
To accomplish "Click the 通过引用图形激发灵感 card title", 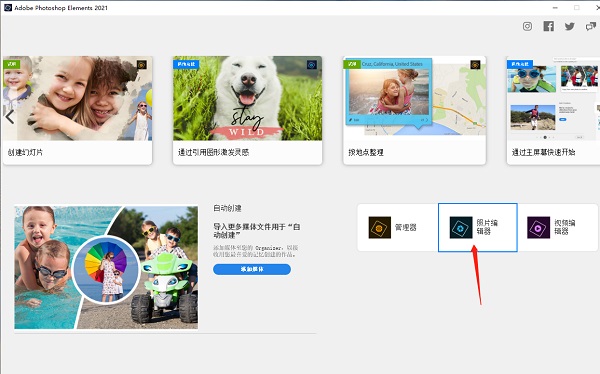I will [x=214, y=152].
